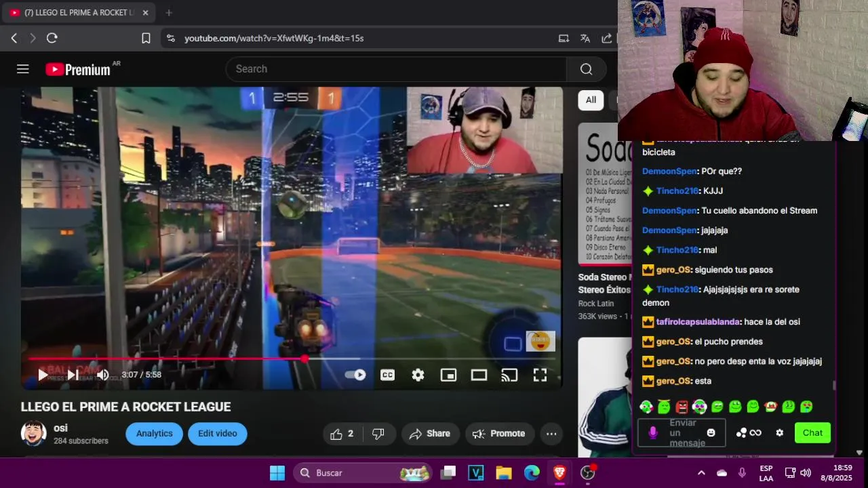Click Tincho216 username on the KJJJ message
The image size is (868, 488).
(677, 191)
